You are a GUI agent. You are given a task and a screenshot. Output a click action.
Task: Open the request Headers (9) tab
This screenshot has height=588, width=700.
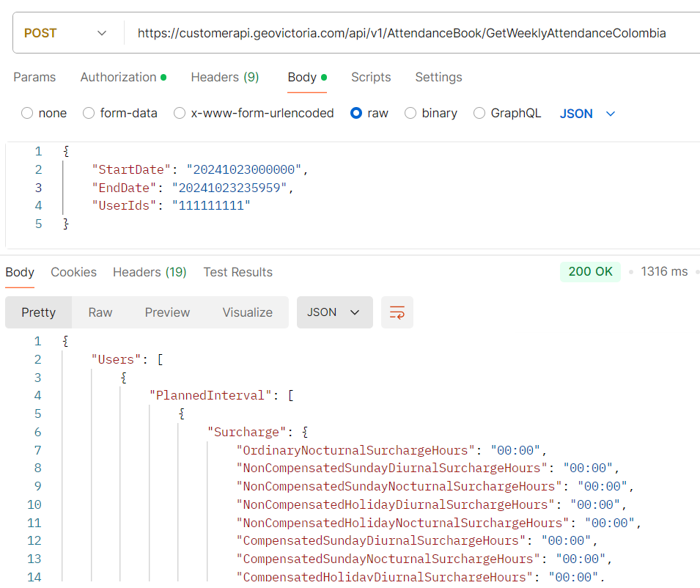point(224,77)
